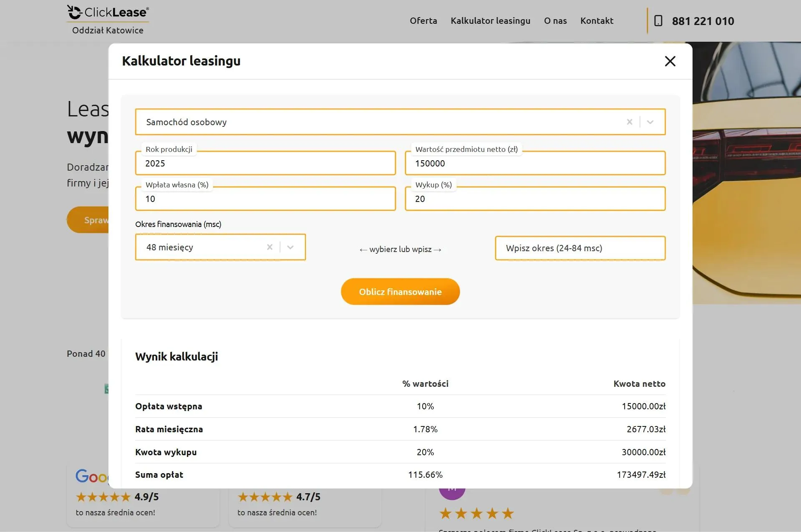Click the Oblicz finansowanie button

[x=400, y=292]
